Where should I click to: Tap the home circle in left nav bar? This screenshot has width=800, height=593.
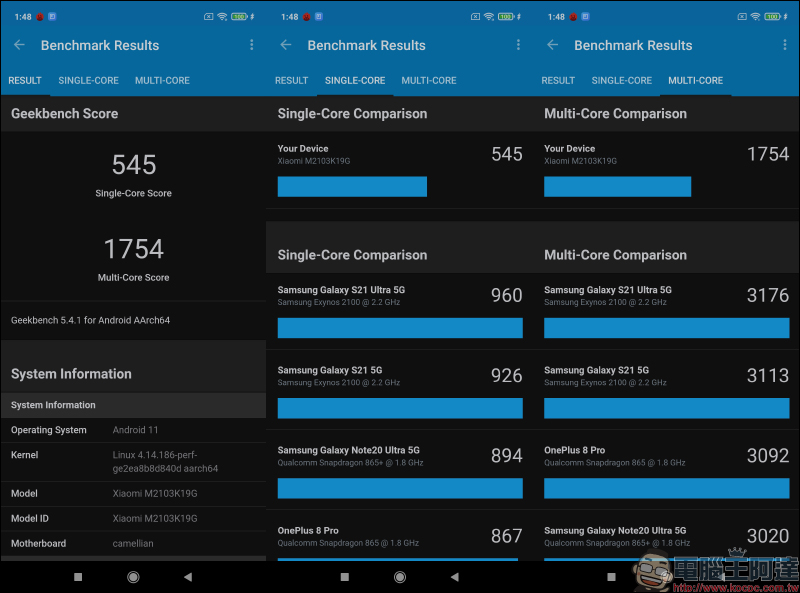(133, 577)
